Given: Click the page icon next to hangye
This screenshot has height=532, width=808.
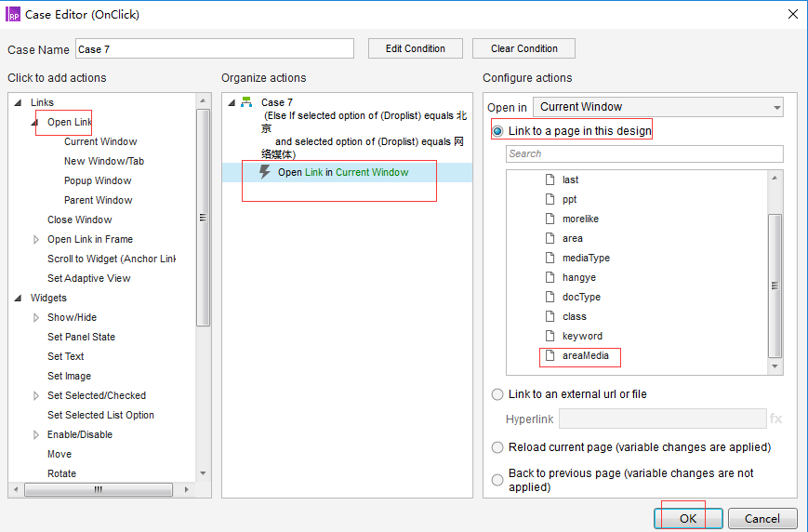Looking at the screenshot, I should coord(550,277).
